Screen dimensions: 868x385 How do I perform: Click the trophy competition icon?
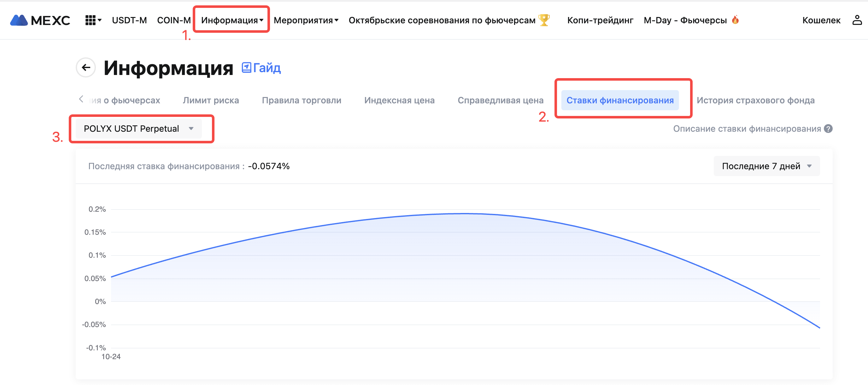point(544,20)
